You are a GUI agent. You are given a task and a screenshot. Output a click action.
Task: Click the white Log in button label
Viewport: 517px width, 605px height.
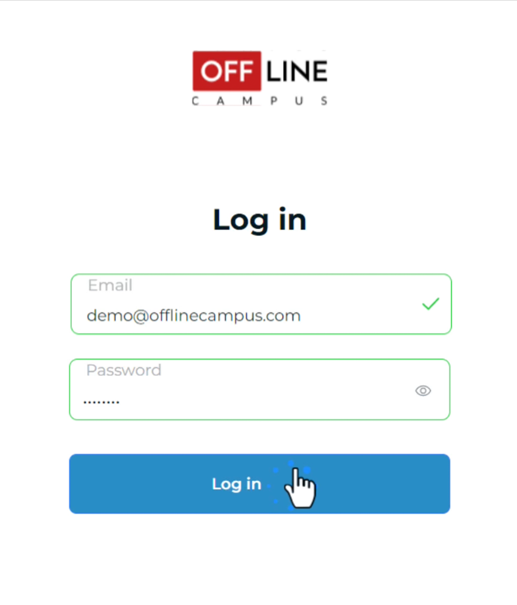[237, 484]
